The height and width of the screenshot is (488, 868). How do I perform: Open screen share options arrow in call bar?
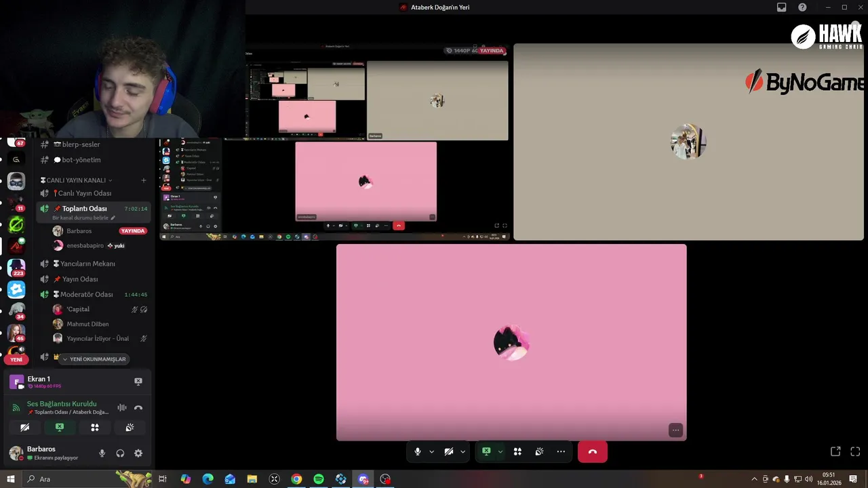pyautogui.click(x=500, y=451)
